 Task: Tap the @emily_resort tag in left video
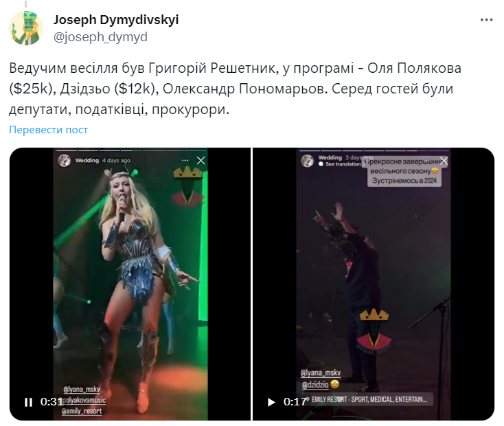(x=82, y=411)
